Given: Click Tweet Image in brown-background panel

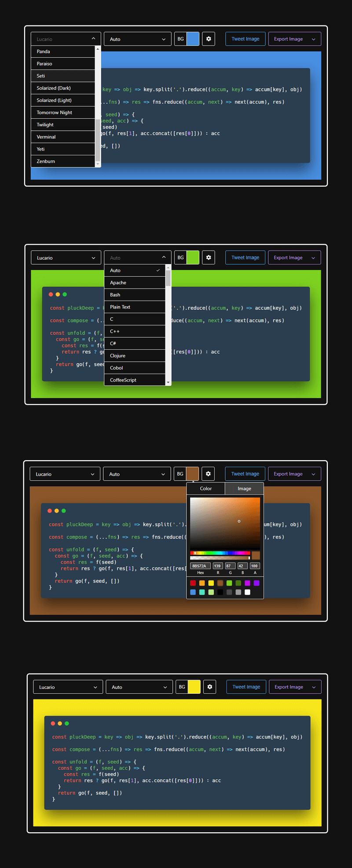Looking at the screenshot, I should coord(245,474).
